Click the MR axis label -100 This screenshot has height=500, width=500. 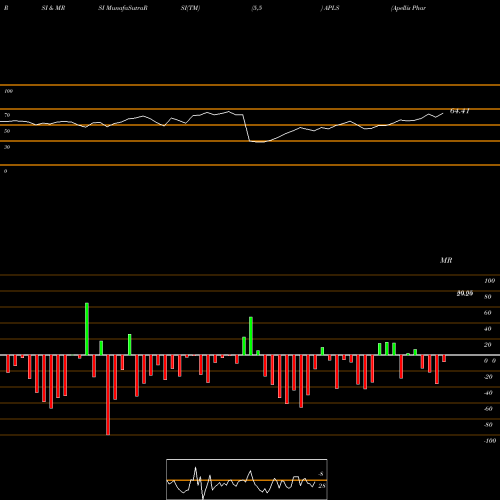coord(490,441)
